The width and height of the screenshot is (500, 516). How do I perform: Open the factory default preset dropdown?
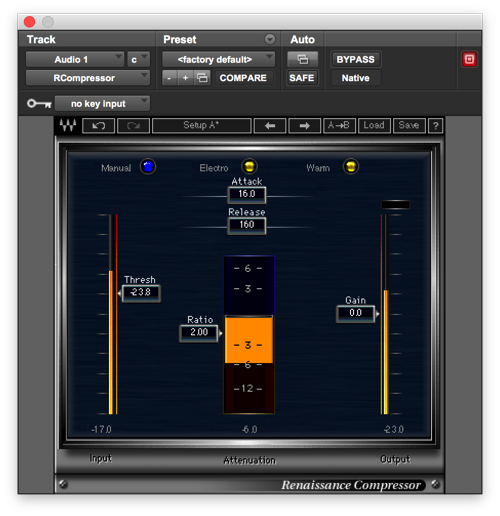pyautogui.click(x=219, y=59)
